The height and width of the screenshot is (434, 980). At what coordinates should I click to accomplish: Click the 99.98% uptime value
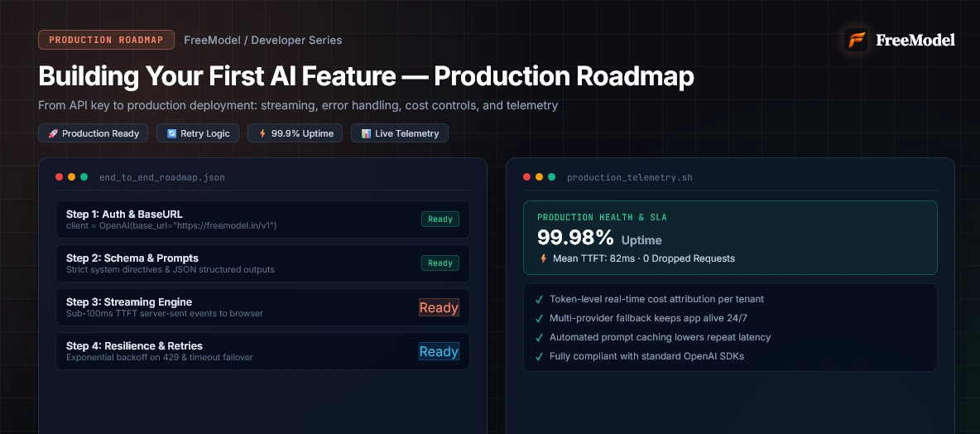(575, 238)
